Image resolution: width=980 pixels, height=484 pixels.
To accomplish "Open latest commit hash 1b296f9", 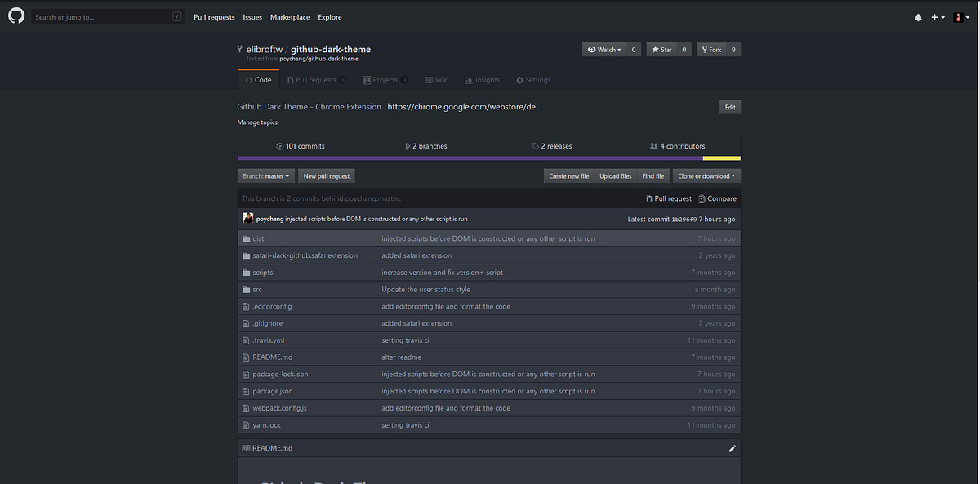I will 684,219.
